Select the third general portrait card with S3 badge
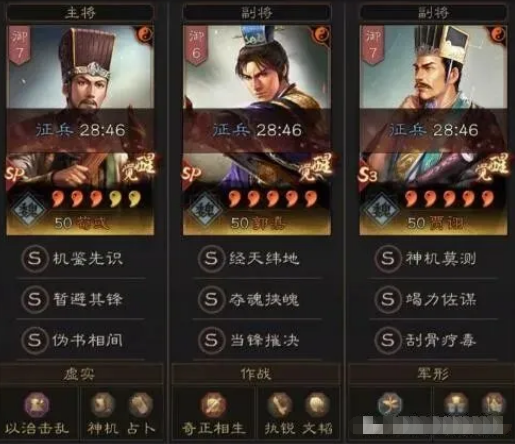Image resolution: width=515 pixels, height=444 pixels. point(433,130)
